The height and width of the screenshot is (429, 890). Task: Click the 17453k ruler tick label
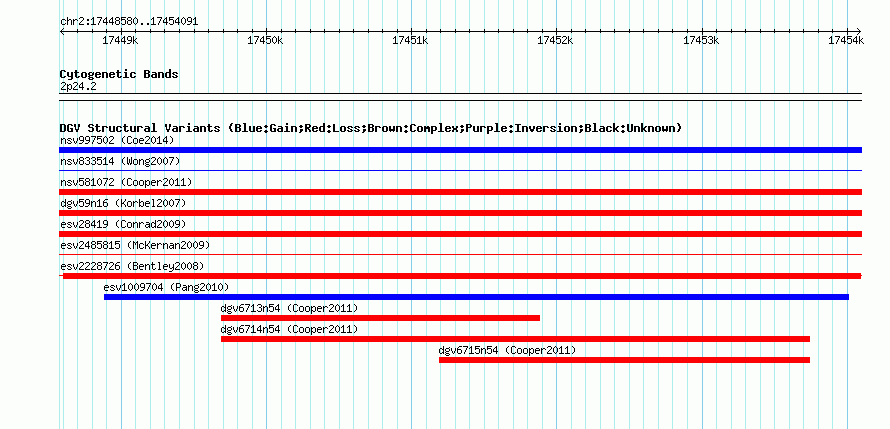(701, 40)
